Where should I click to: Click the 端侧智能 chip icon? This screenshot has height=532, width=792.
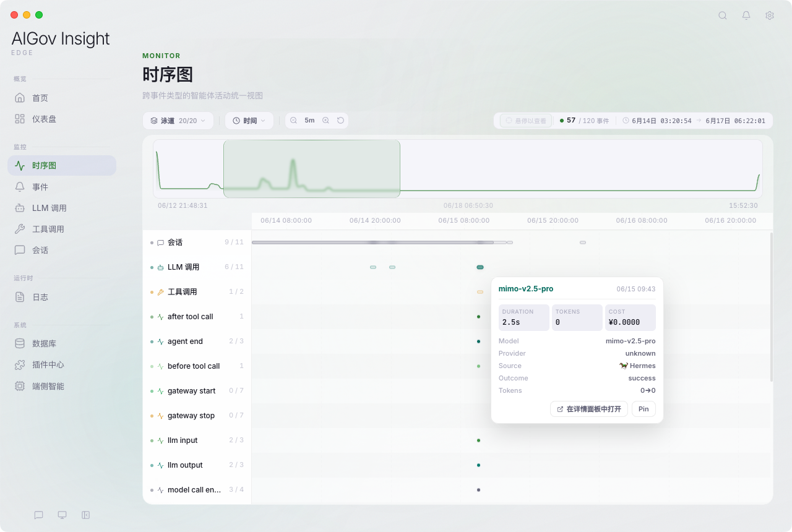pos(20,386)
